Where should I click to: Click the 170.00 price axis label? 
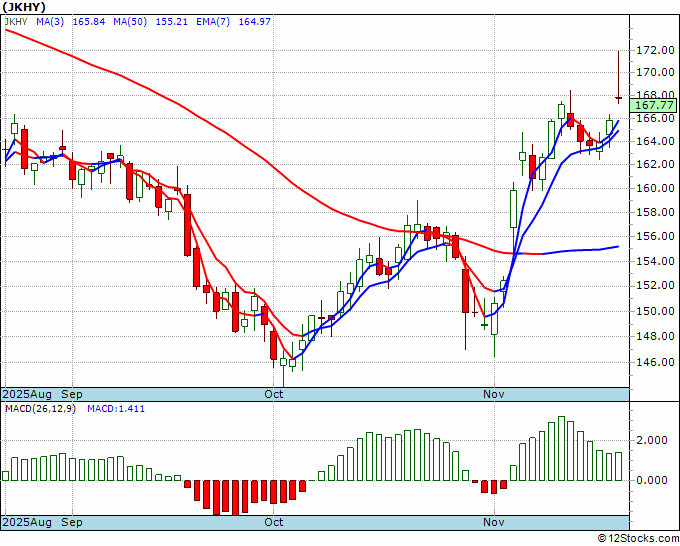pos(655,72)
